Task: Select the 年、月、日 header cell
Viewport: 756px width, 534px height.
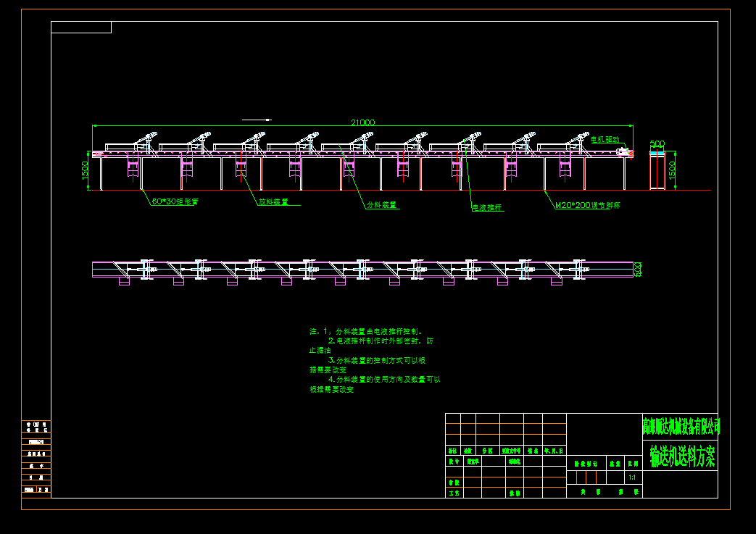Action: click(554, 451)
